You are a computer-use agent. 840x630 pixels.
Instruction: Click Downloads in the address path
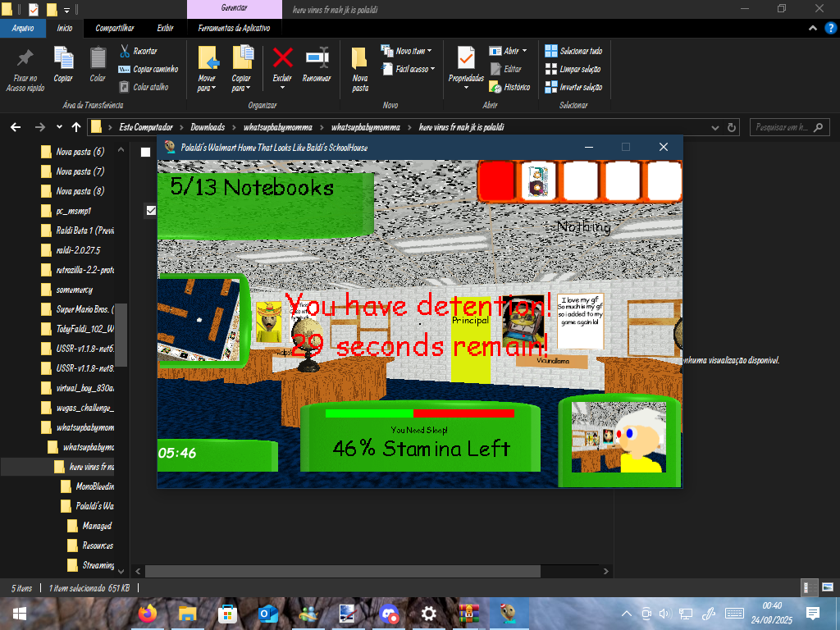(208, 127)
